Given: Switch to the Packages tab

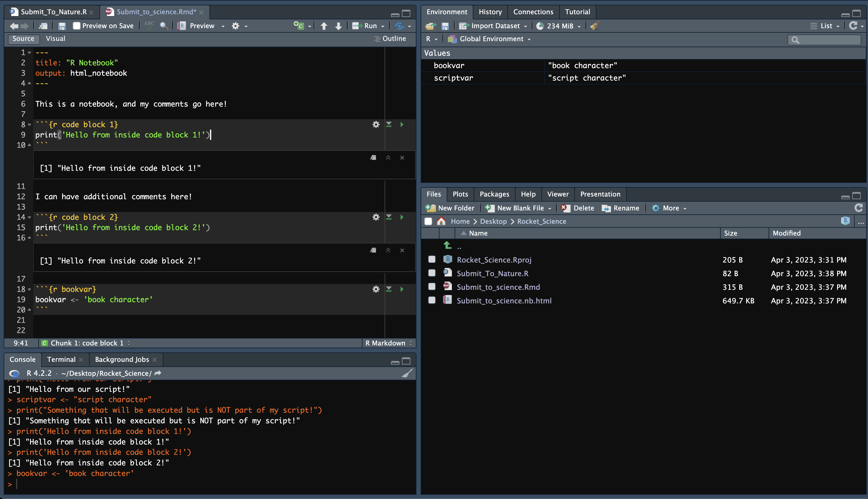Looking at the screenshot, I should point(494,194).
